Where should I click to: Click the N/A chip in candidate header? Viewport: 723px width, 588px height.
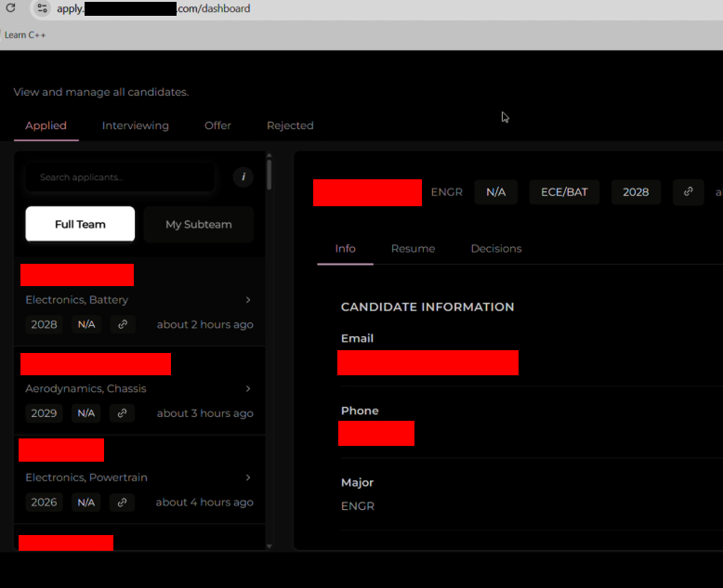pyautogui.click(x=495, y=192)
